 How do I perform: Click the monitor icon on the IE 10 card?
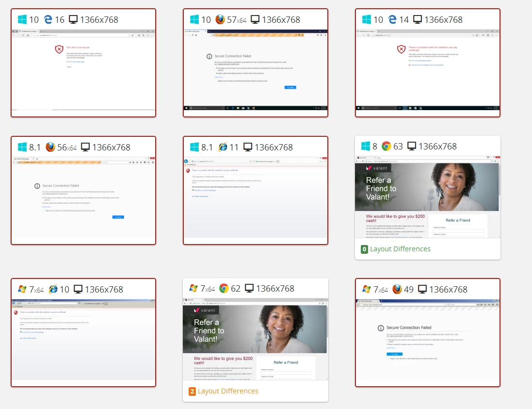tap(78, 289)
